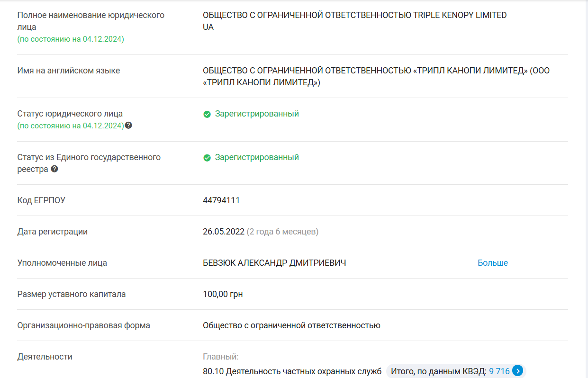Click authorized capital value 100,00 грн
Image resolution: width=588 pixels, height=378 pixels.
223,294
